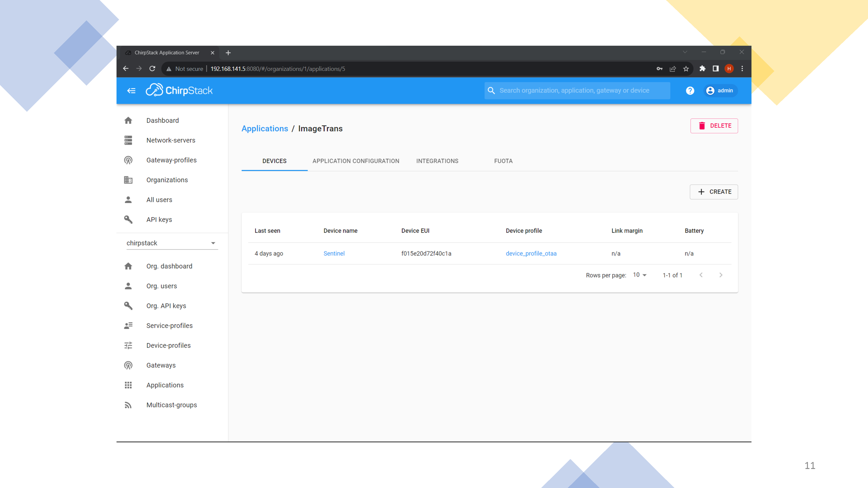Click the Applications grid icon
This screenshot has height=488, width=868.
tap(128, 385)
